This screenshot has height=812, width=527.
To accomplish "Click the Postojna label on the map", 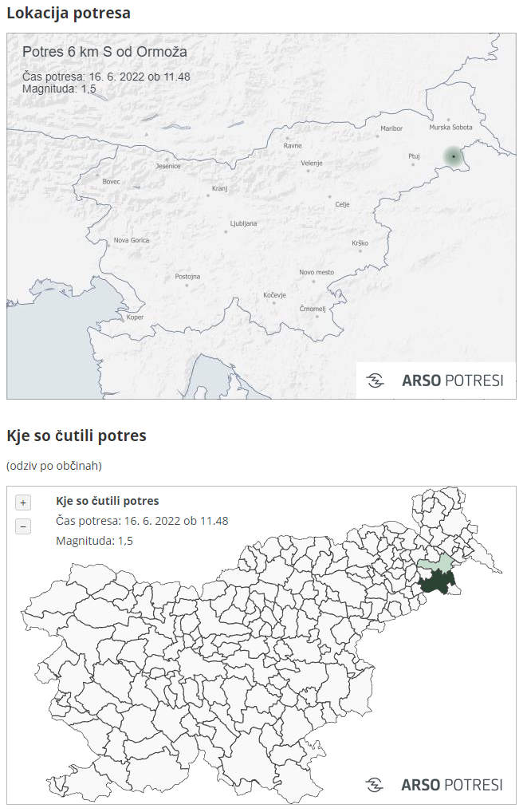I will tap(187, 277).
